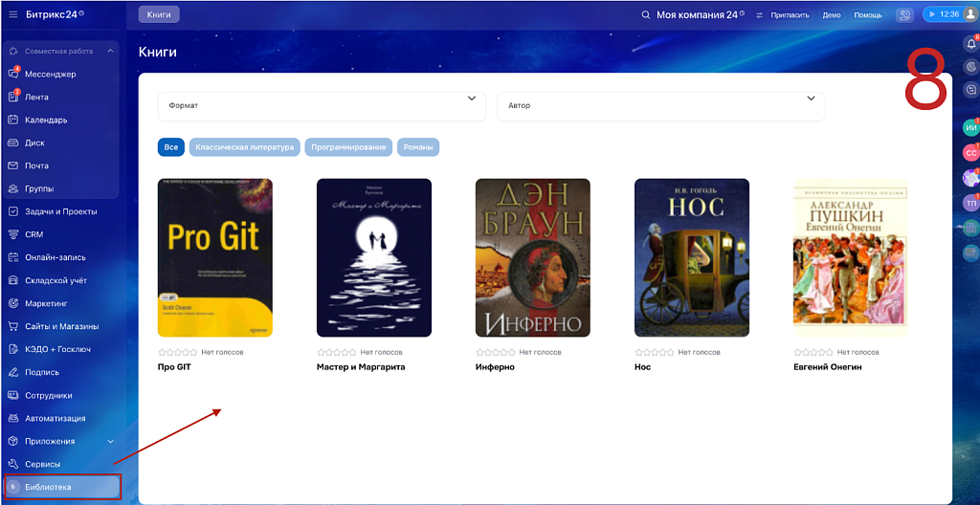Open Сервисы in the sidebar

click(42, 465)
